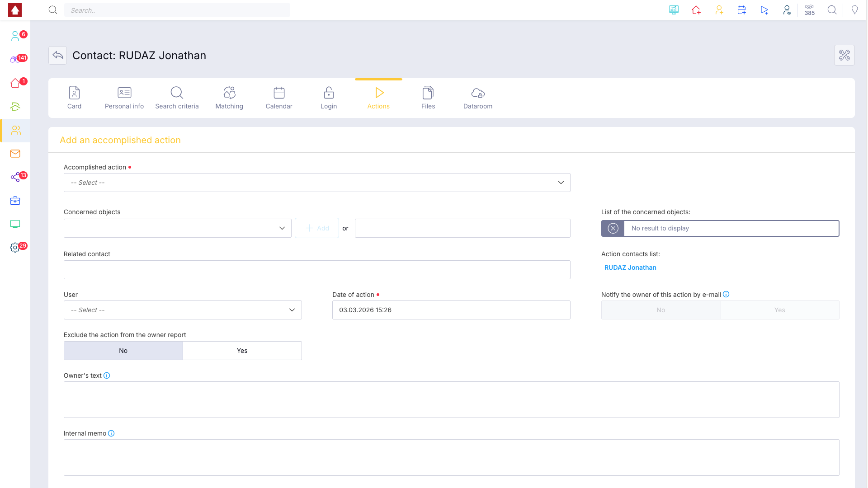
Task: Switch to the Calendar tab
Action: tap(279, 98)
